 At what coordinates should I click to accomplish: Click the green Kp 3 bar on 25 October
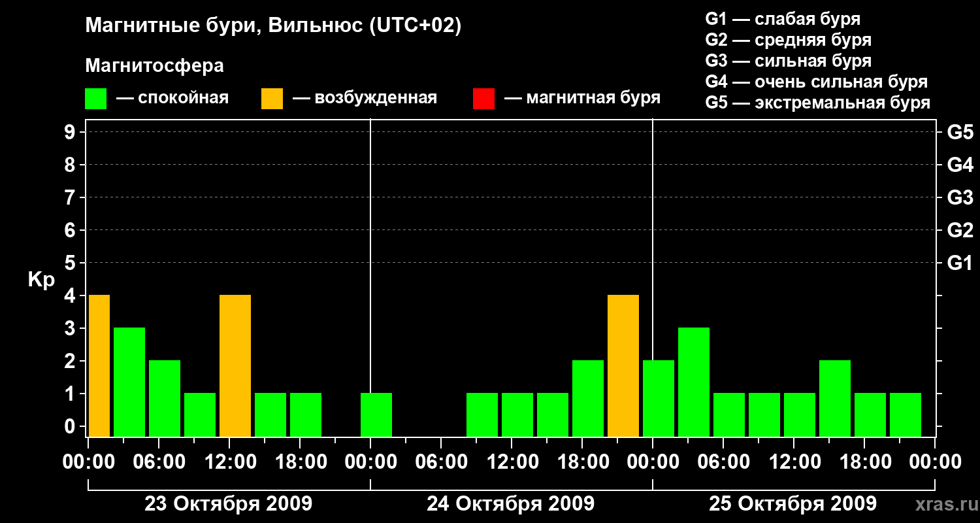pos(694,382)
